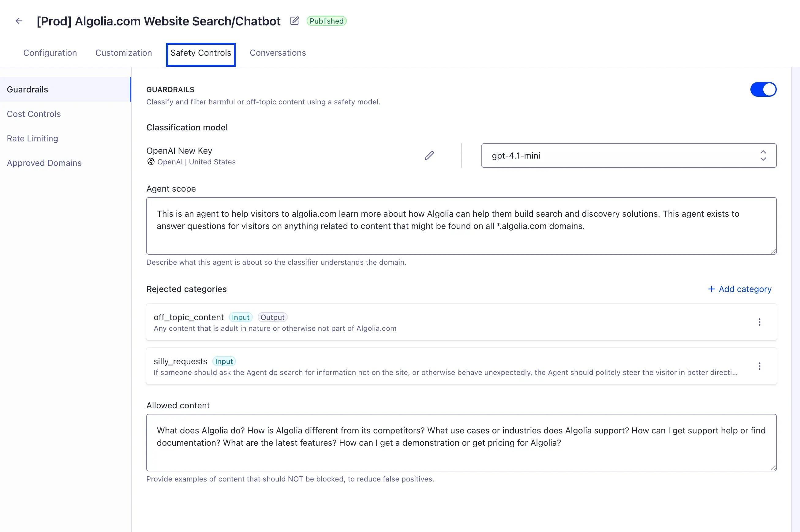Switch to the Configuration tab
The width and height of the screenshot is (800, 532).
(x=50, y=53)
